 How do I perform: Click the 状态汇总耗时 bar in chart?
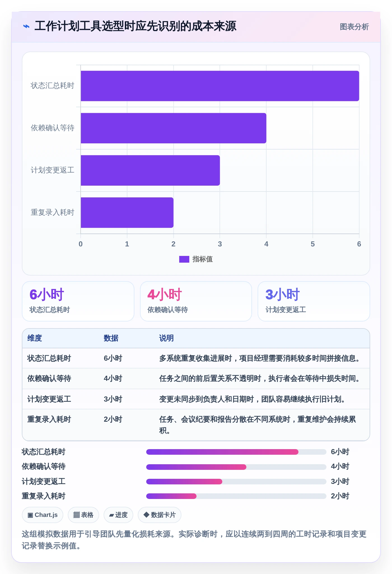pyautogui.click(x=220, y=86)
